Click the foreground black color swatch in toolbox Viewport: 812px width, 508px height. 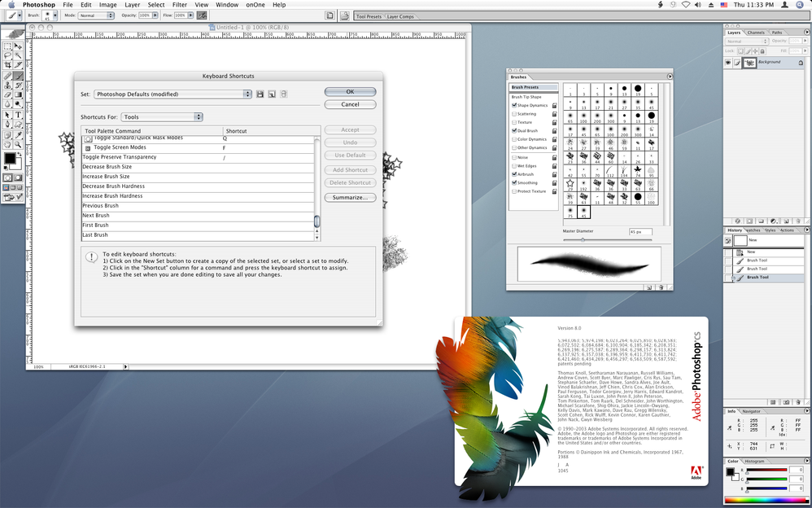coord(9,158)
